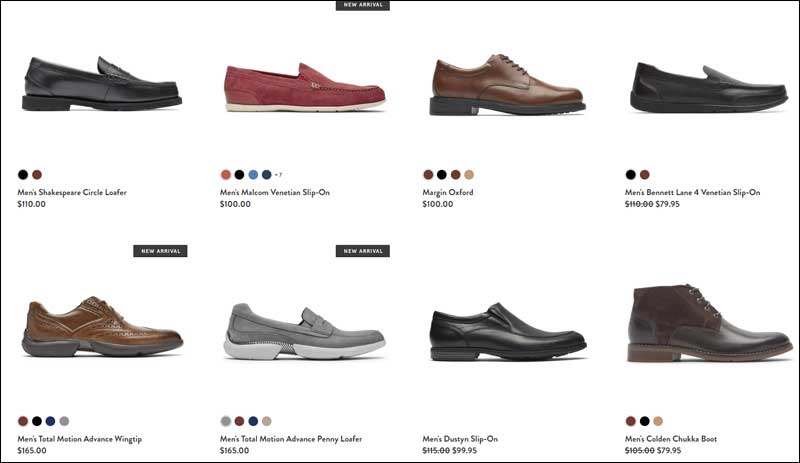Click the $110.00 price of Shakespeare Circle Loafer
This screenshot has height=463, width=800.
pyautogui.click(x=31, y=204)
